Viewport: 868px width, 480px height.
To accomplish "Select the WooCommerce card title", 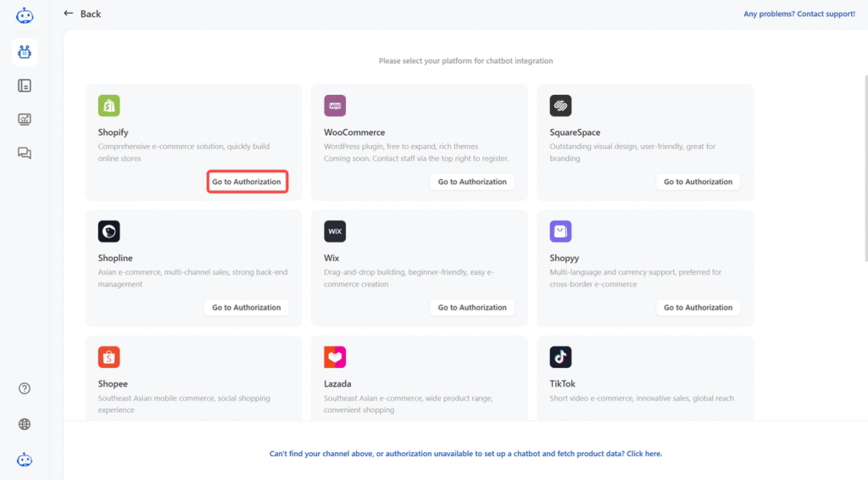I will pos(354,132).
